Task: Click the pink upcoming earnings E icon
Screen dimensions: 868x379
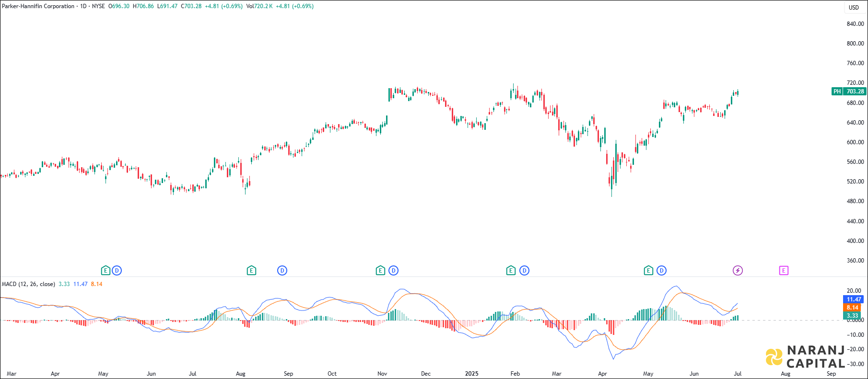Action: [784, 271]
